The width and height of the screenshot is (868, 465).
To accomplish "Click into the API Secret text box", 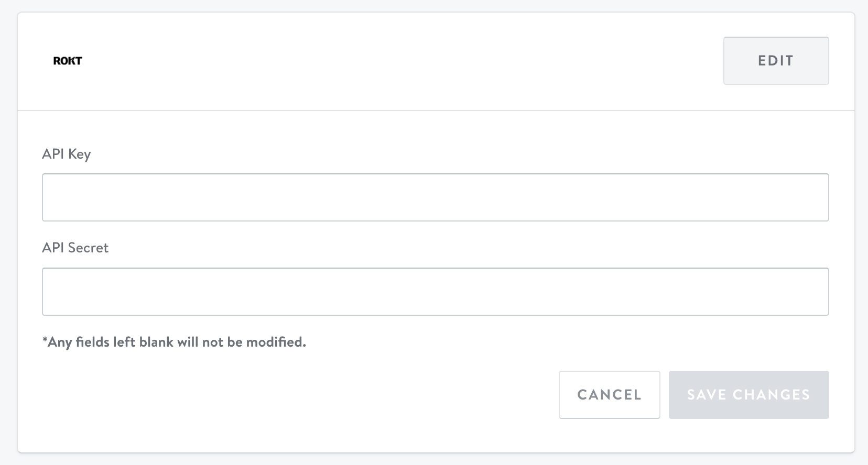I will [435, 292].
